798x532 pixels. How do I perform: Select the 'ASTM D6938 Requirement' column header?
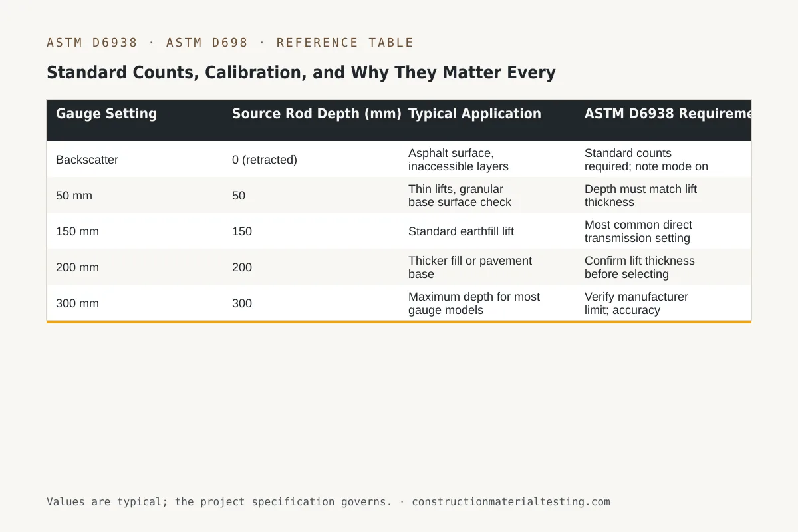[668, 114]
